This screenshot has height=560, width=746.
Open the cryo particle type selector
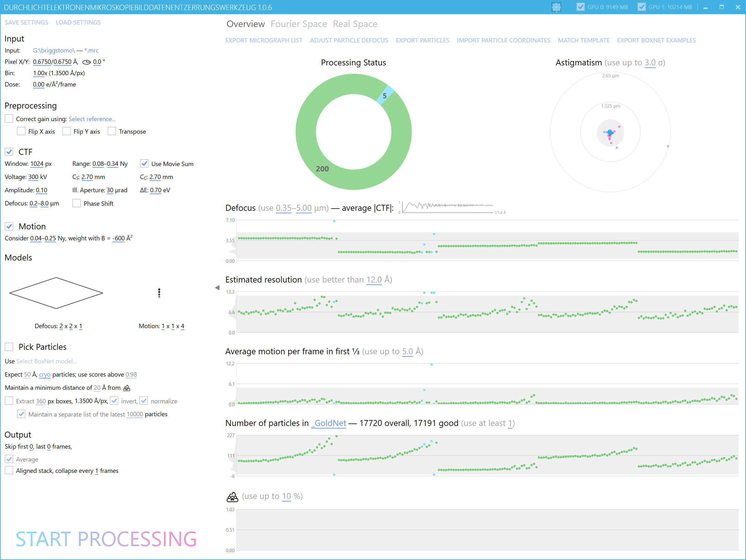(44, 374)
